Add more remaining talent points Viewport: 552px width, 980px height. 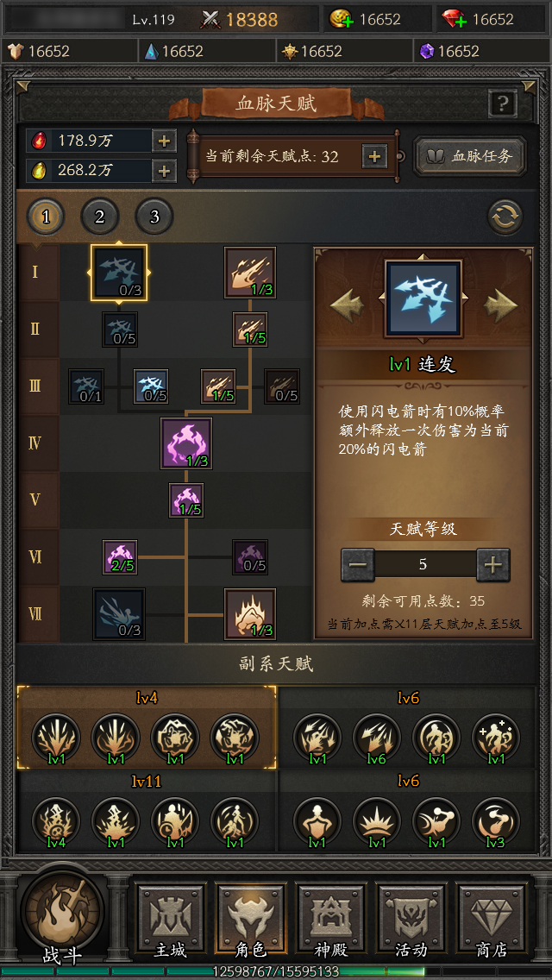[374, 156]
